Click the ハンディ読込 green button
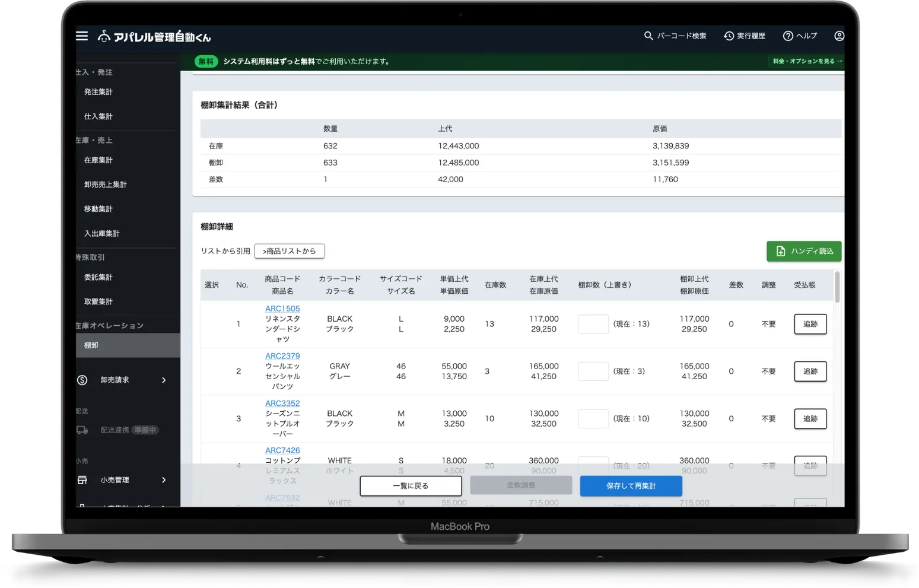 [804, 251]
